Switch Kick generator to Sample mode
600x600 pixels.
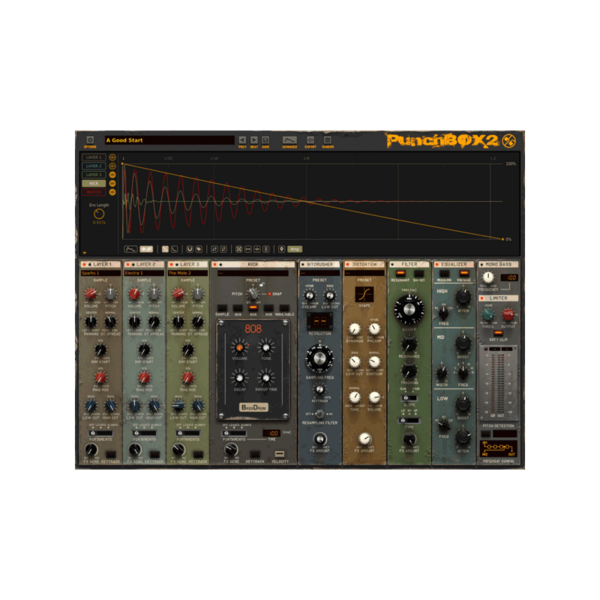[222, 308]
